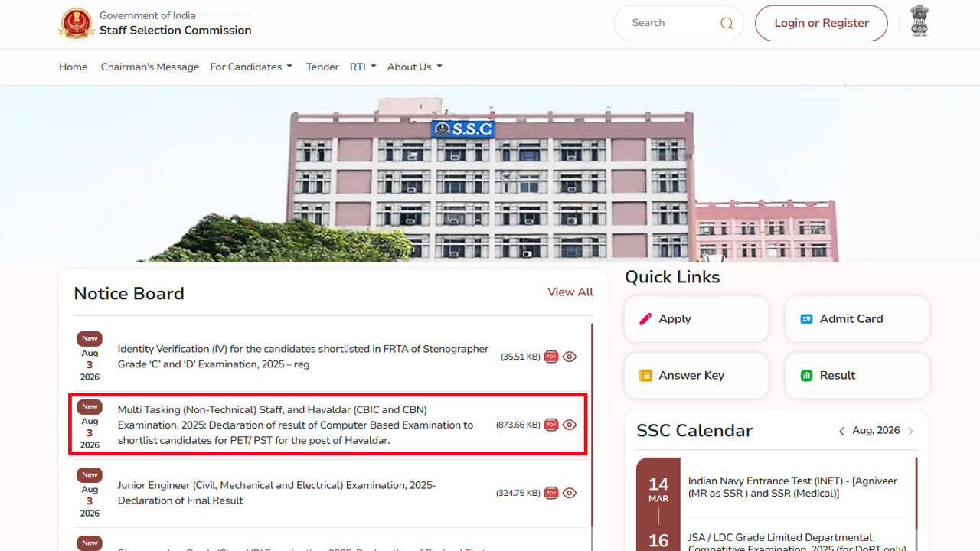This screenshot has height=551, width=980.
Task: Expand the For Candidates dropdown menu
Action: [251, 67]
